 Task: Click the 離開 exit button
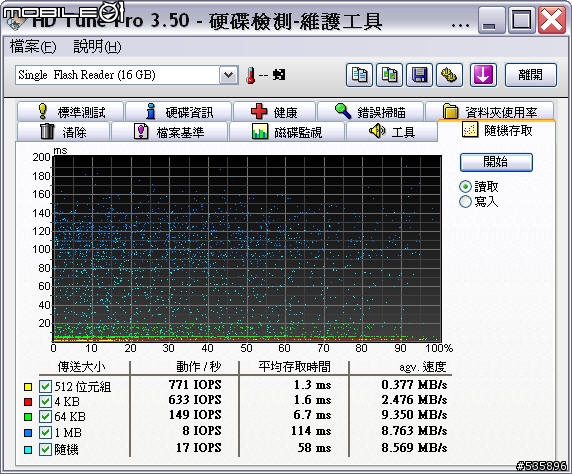531,75
